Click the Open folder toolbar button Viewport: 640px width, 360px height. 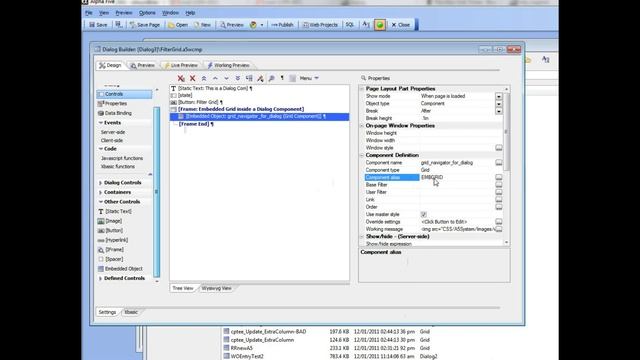[178, 25]
